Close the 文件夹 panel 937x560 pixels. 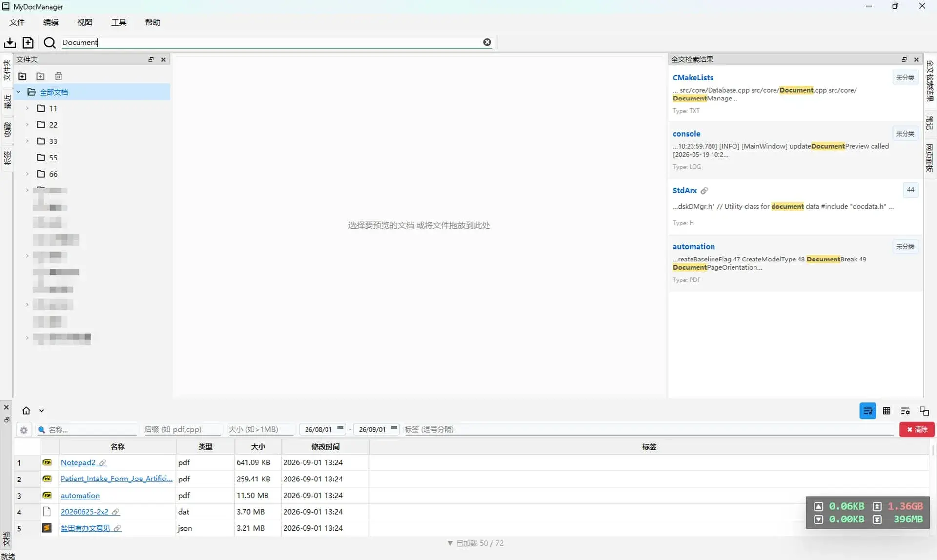click(163, 60)
